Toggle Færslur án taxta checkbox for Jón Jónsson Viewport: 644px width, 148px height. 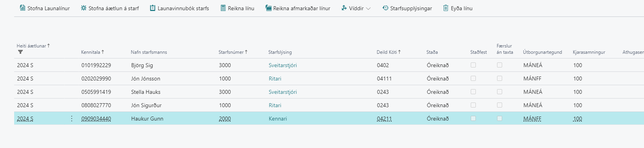coord(499,79)
